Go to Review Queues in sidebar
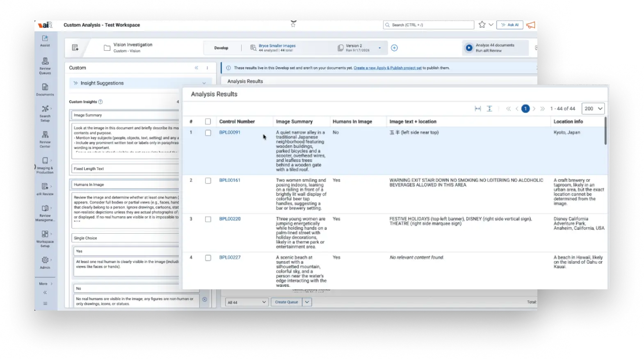This screenshot has height=359, width=644. point(45,66)
